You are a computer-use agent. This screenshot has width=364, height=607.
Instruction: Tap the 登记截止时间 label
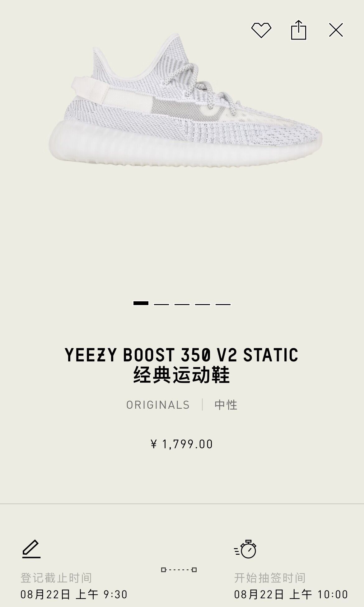(56, 578)
